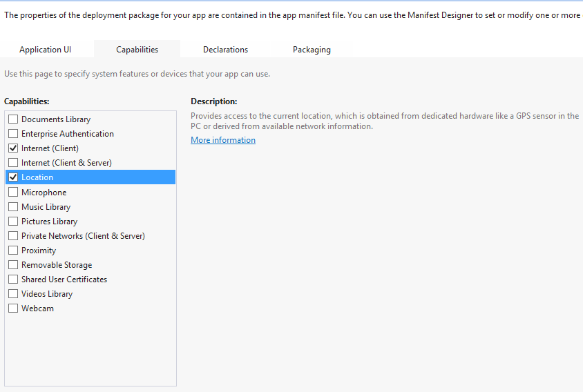Open the More information link
The width and height of the screenshot is (583, 392).
click(223, 140)
